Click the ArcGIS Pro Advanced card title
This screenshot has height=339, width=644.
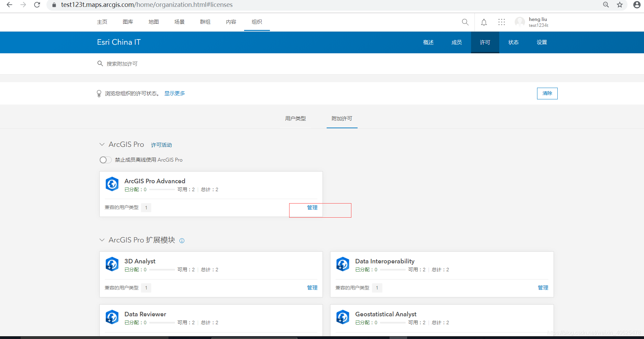(155, 181)
